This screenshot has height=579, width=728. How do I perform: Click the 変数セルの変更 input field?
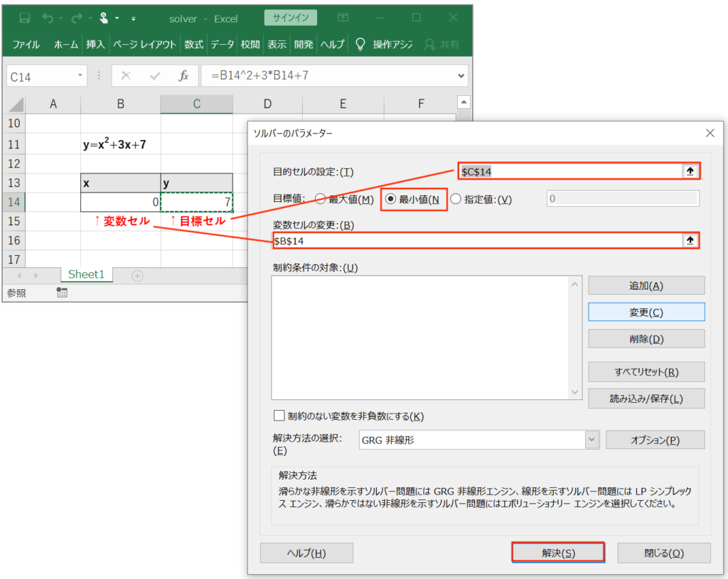coord(476,241)
